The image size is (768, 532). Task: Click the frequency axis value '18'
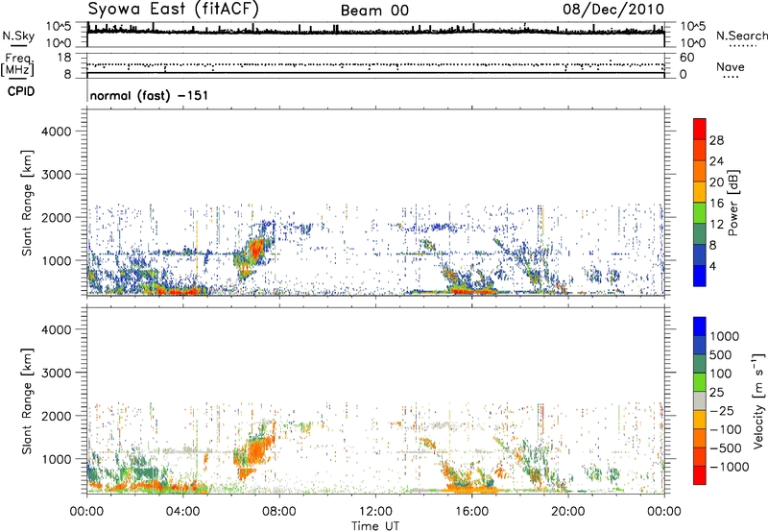coord(63,58)
